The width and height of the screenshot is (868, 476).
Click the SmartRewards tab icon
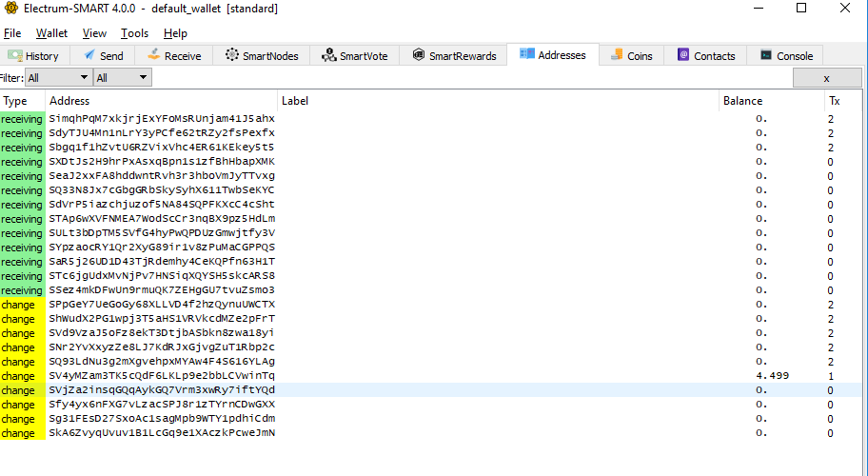(x=419, y=55)
